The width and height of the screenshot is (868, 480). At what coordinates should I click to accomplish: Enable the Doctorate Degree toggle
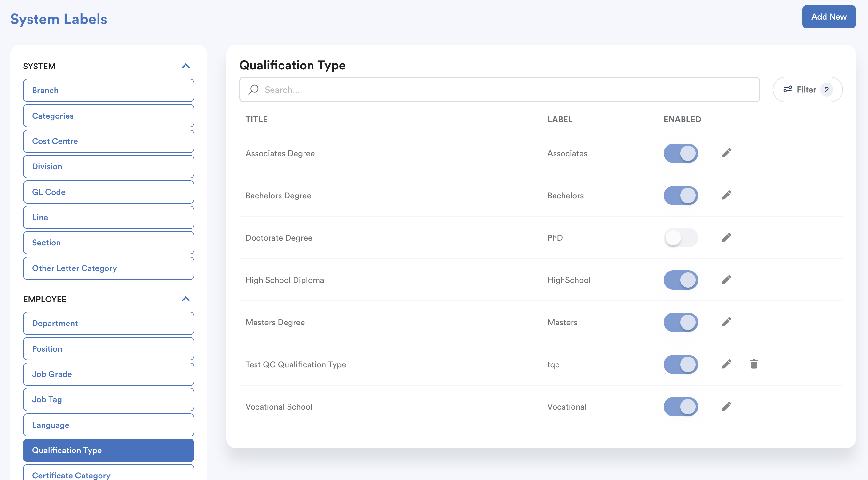tap(680, 238)
